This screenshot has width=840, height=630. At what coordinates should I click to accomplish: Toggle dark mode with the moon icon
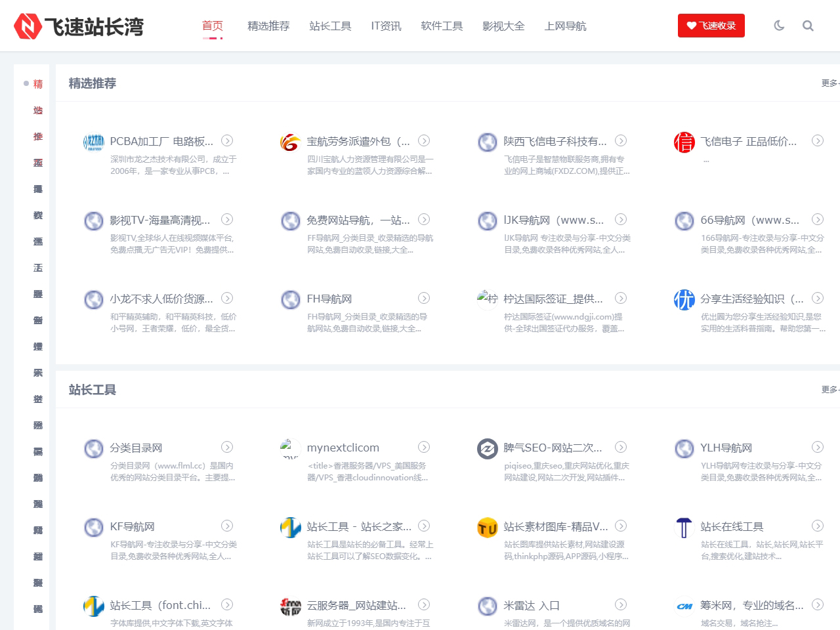(778, 26)
